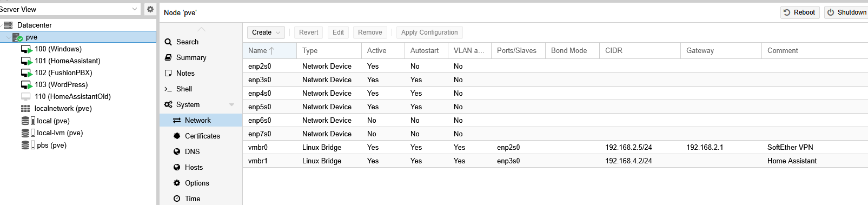868x205 pixels.
Task: Click the Type column header
Action: [x=329, y=50]
